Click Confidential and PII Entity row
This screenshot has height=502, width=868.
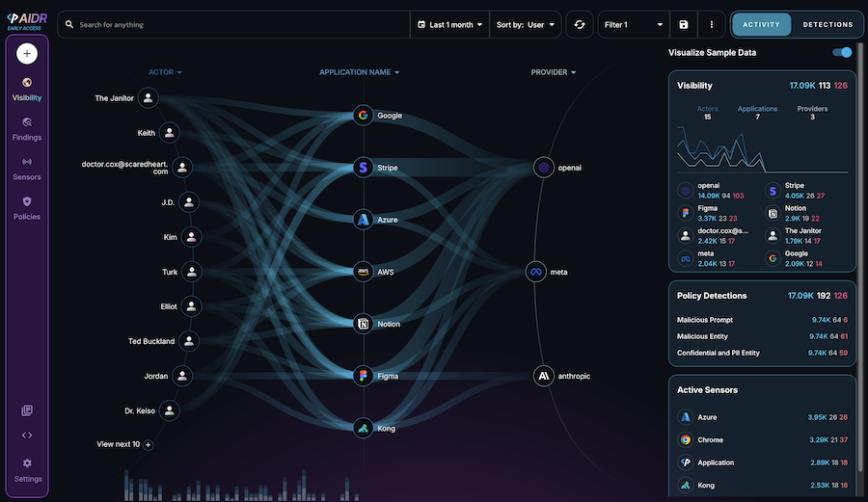(762, 353)
